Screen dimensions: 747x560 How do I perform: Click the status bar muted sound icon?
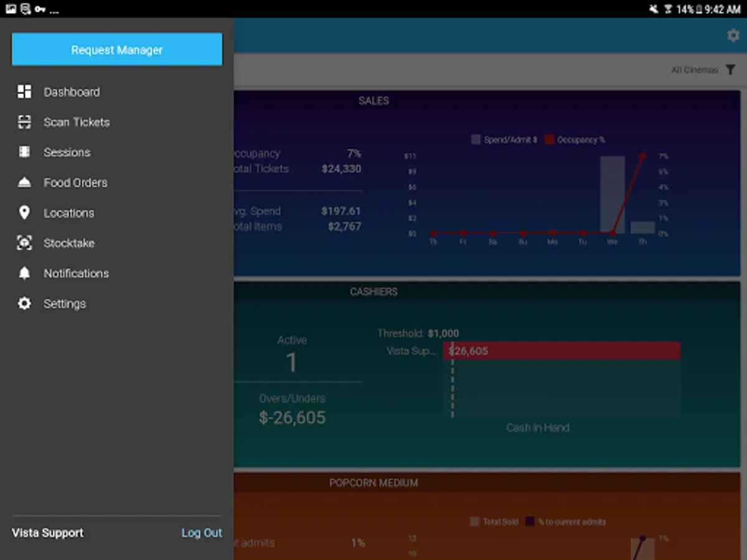(x=653, y=9)
